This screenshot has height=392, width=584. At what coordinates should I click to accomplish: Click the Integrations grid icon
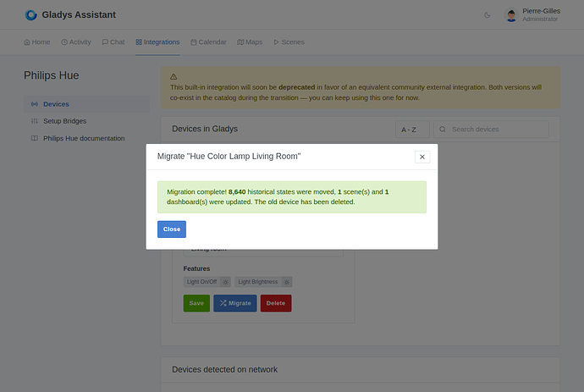pos(139,42)
